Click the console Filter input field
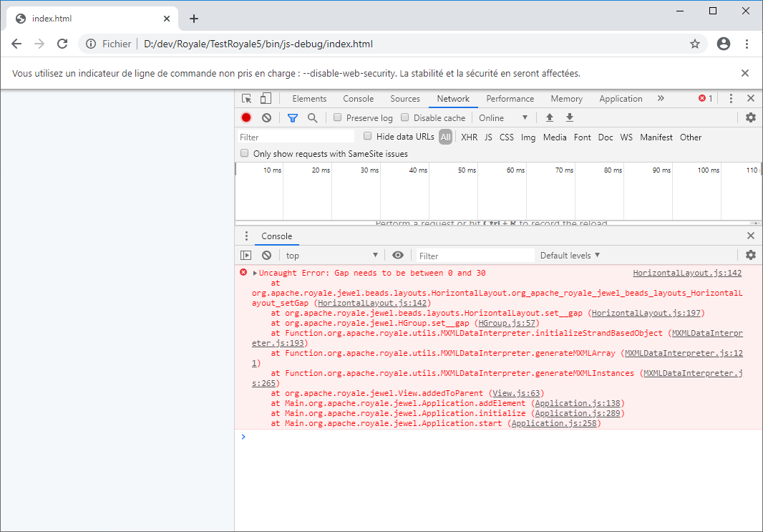The image size is (763, 532). pos(474,255)
